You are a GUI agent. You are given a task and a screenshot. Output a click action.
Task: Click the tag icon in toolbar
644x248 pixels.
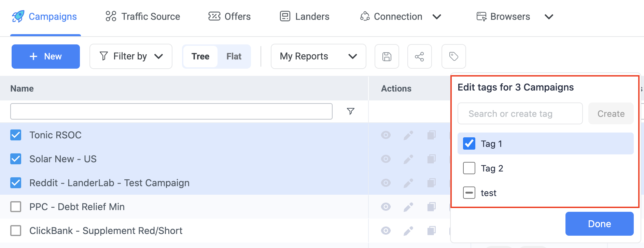453,56
